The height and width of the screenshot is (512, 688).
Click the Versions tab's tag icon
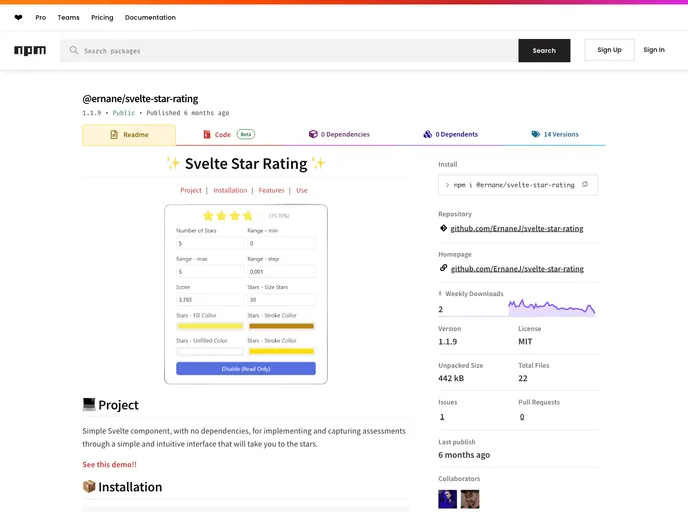[536, 134]
